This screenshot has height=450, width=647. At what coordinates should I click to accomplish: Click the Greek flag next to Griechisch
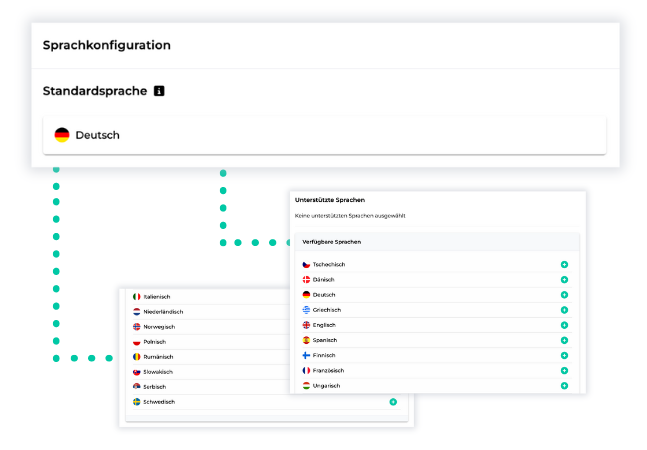pyautogui.click(x=306, y=310)
